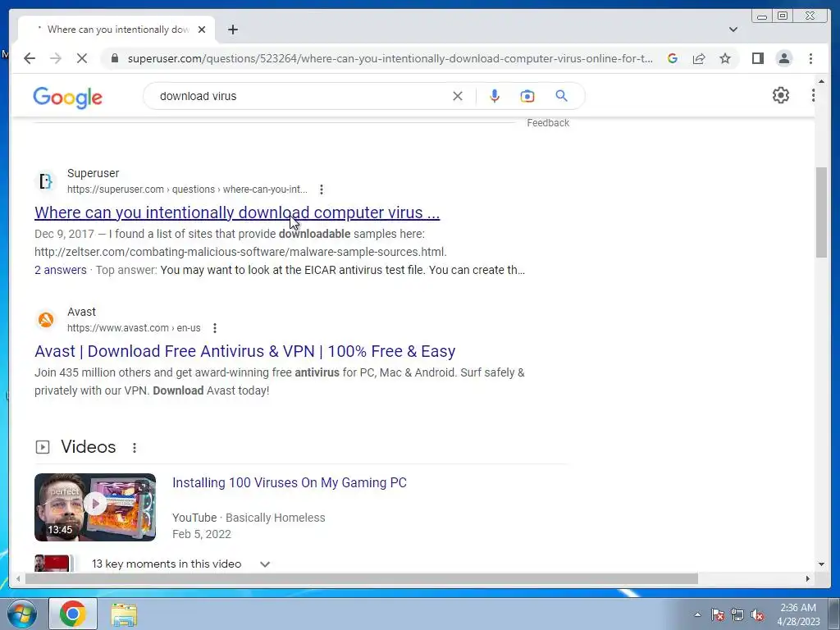Open the Chrome side panel
This screenshot has height=630, width=840.
[757, 58]
